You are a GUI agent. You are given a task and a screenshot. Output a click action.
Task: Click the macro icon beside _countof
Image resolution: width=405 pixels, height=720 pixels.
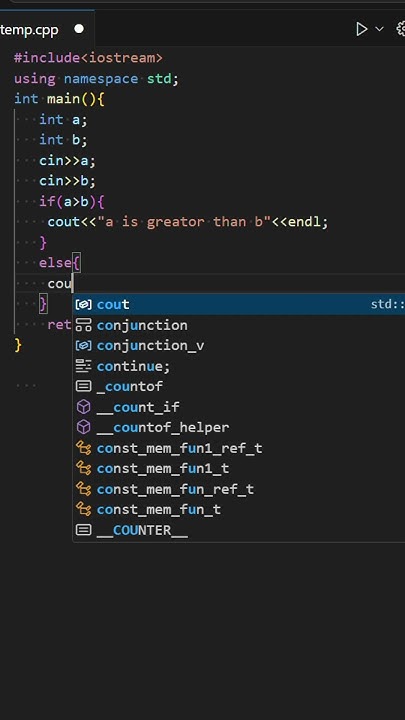(83, 386)
